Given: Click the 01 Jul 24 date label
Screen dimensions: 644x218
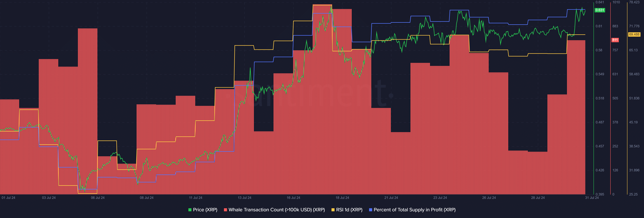Looking at the screenshot, I should pyautogui.click(x=9, y=198).
